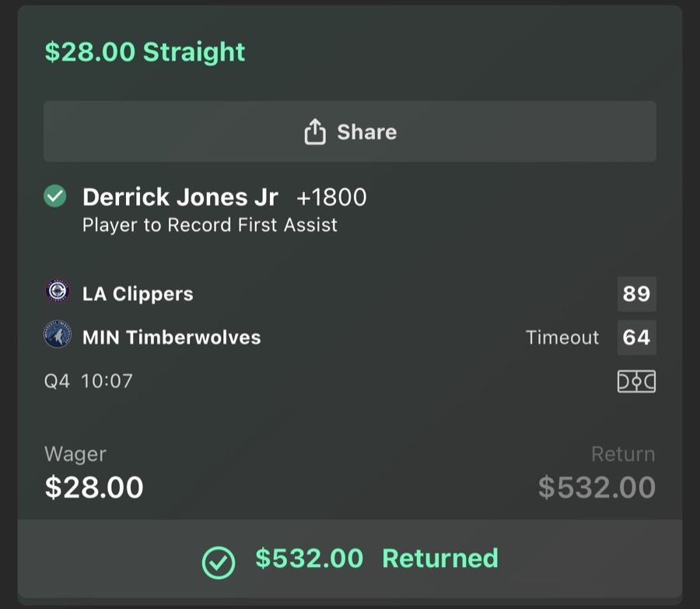Open Derrick Jones Jr player details
Image resolution: width=700 pixels, height=609 pixels.
(180, 197)
